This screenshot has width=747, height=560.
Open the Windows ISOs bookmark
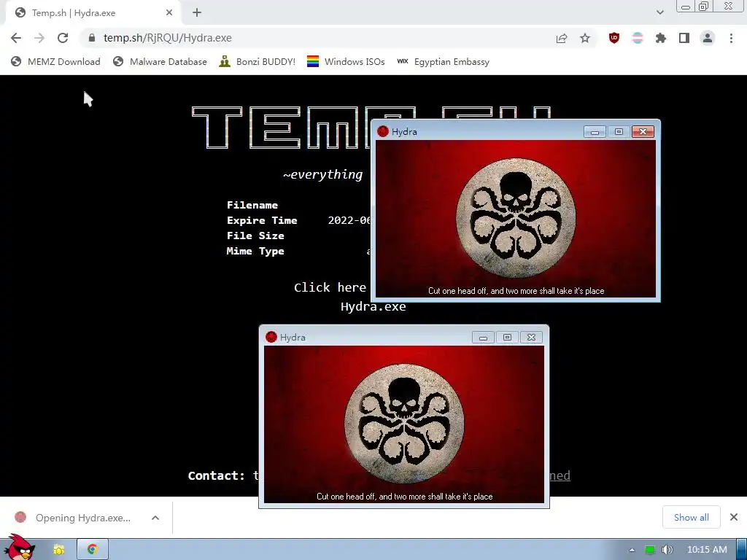(x=346, y=62)
